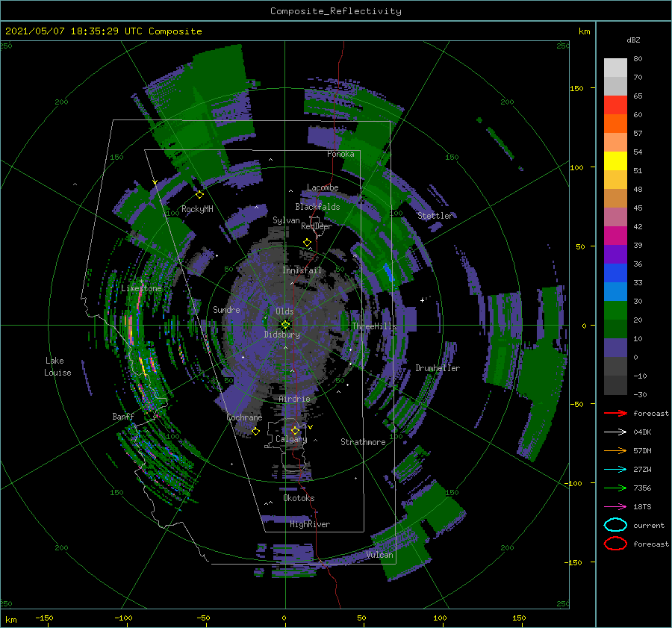Click the radar center marker near Olds

pyautogui.click(x=285, y=325)
